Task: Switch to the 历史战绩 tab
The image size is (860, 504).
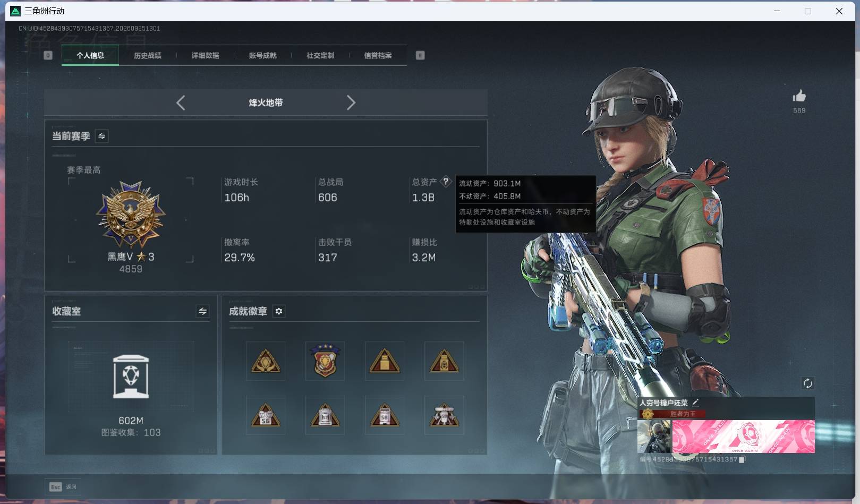Action: tap(148, 55)
